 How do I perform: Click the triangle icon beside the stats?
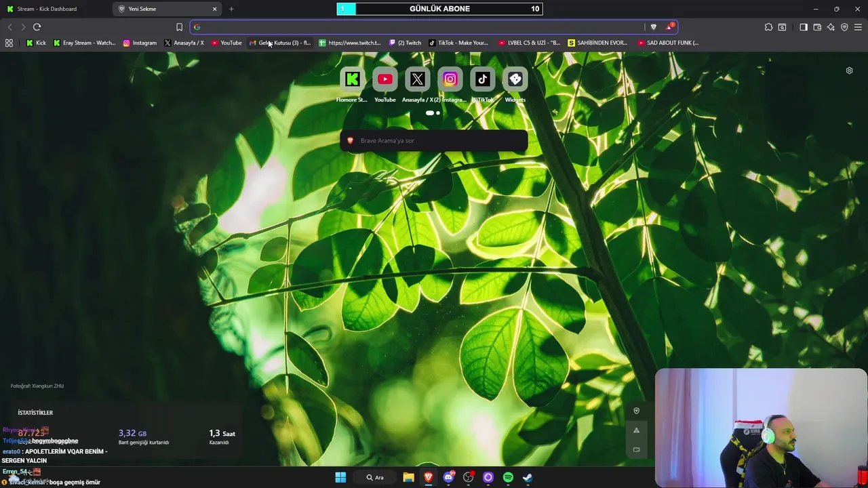coord(636,430)
